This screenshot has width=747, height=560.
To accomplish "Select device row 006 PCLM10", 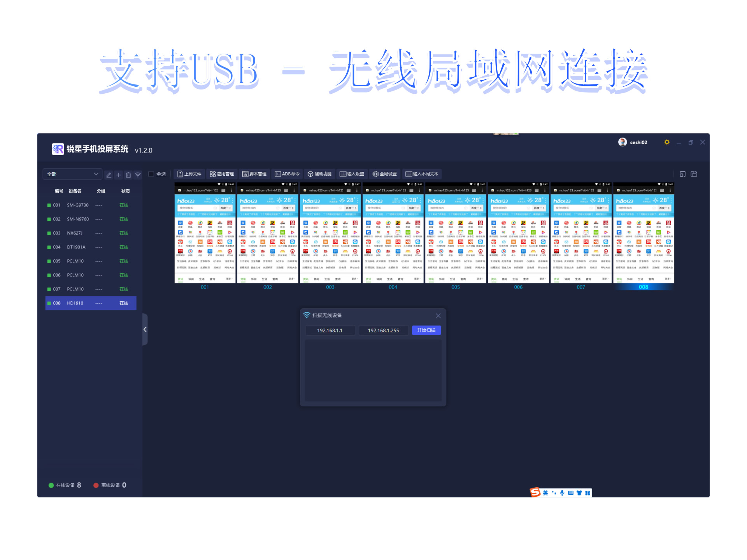I will point(91,275).
